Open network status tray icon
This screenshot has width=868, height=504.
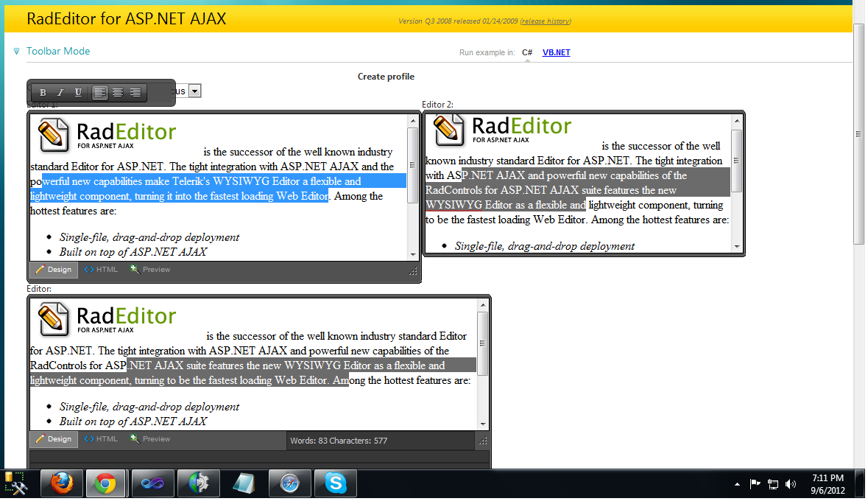pos(773,485)
